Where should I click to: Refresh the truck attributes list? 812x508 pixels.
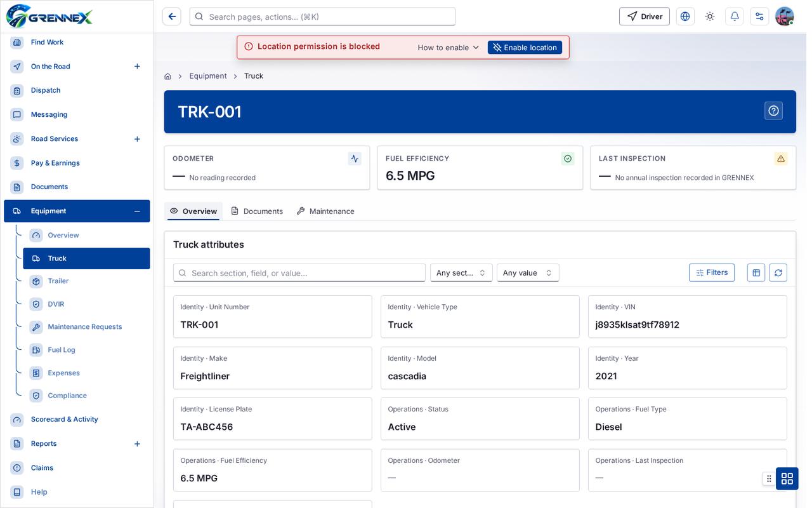[x=778, y=272]
